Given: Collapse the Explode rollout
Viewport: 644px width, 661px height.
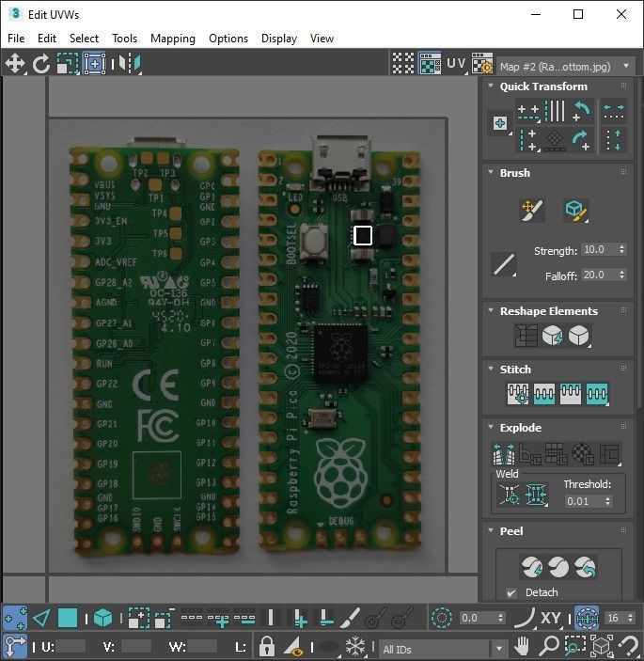Looking at the screenshot, I should (491, 427).
